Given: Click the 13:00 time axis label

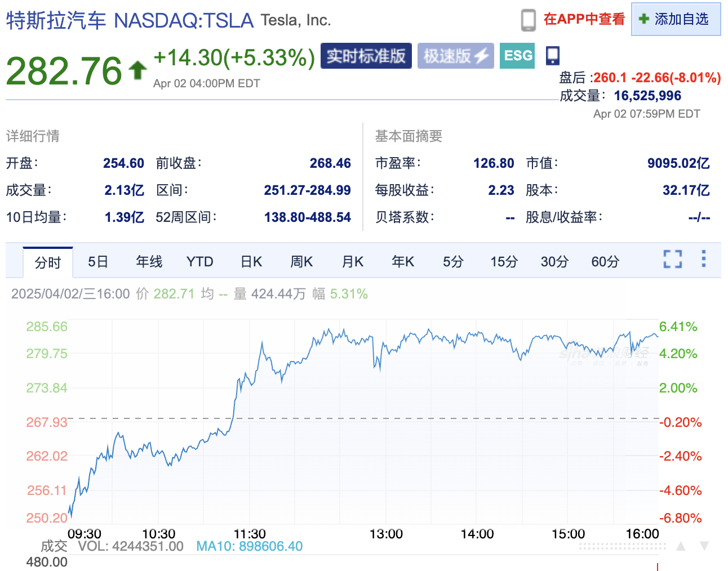Looking at the screenshot, I should tap(386, 534).
